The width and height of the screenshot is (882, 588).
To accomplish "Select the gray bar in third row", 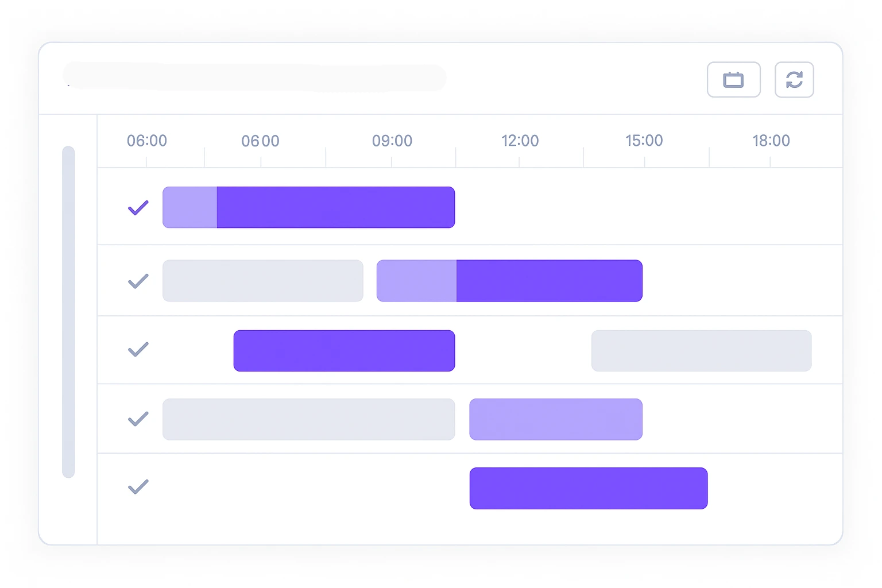I will pyautogui.click(x=701, y=351).
